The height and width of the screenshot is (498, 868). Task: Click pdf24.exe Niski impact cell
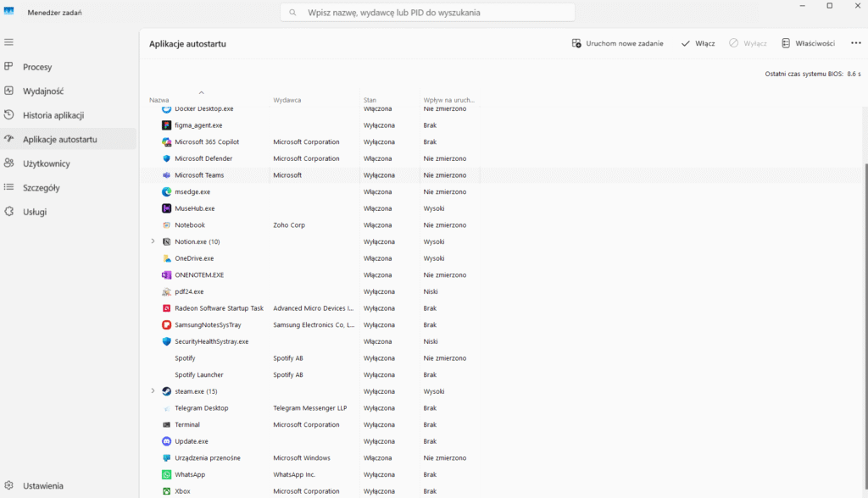[431, 291]
